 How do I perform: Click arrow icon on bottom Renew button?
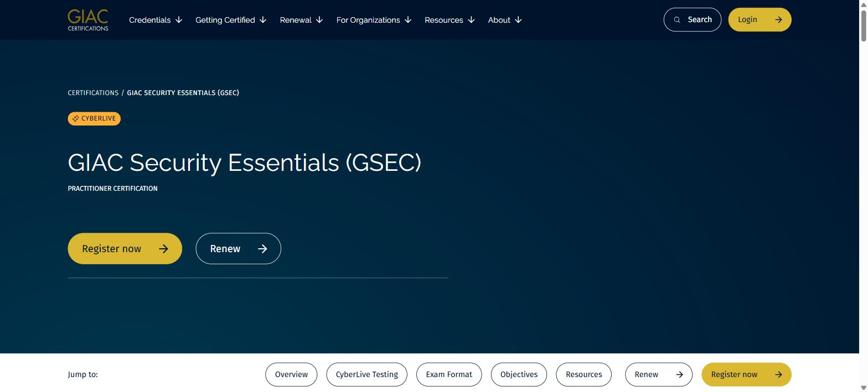679,374
